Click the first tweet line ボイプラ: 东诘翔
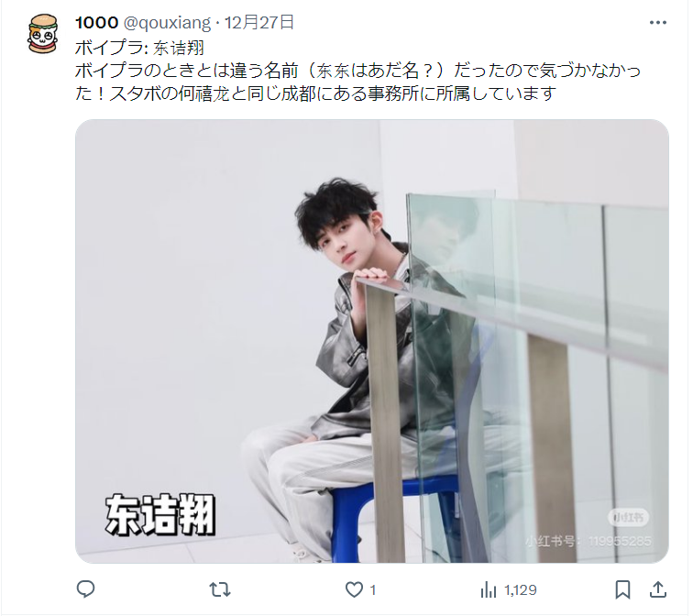Viewport: 693px width, 616px height. pos(139,48)
